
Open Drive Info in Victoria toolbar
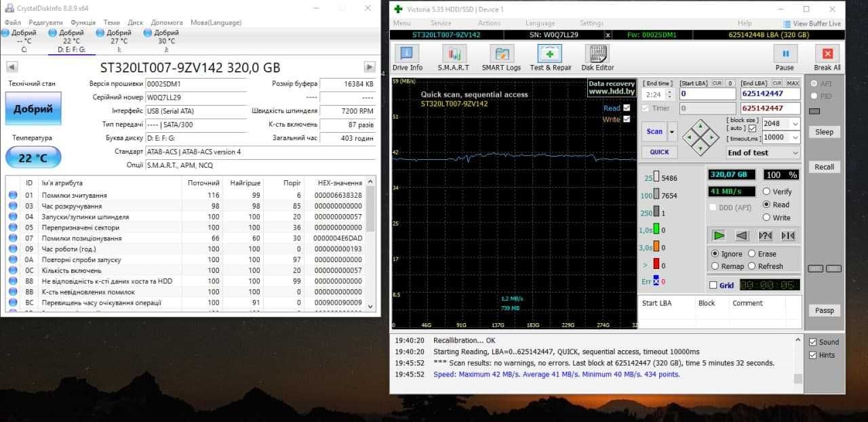(x=407, y=58)
